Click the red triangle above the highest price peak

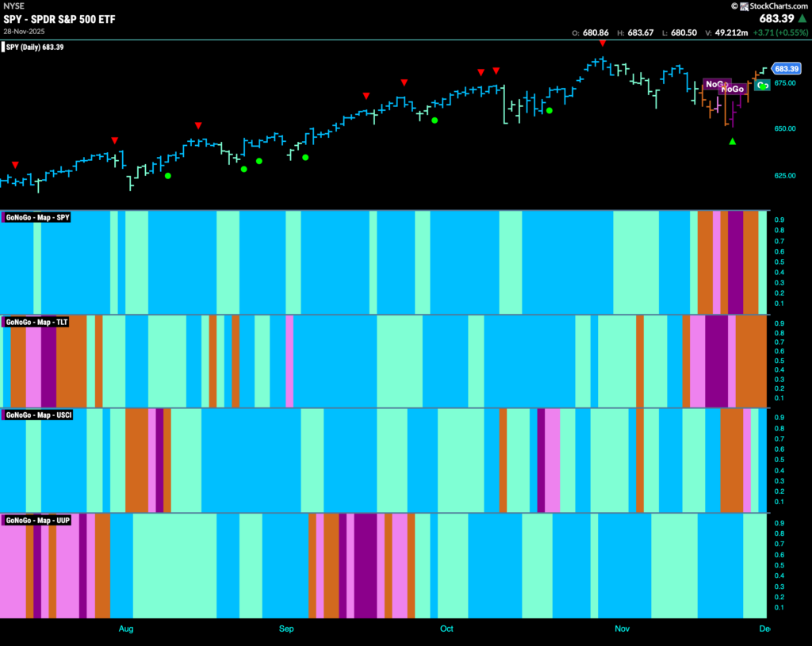click(x=603, y=44)
